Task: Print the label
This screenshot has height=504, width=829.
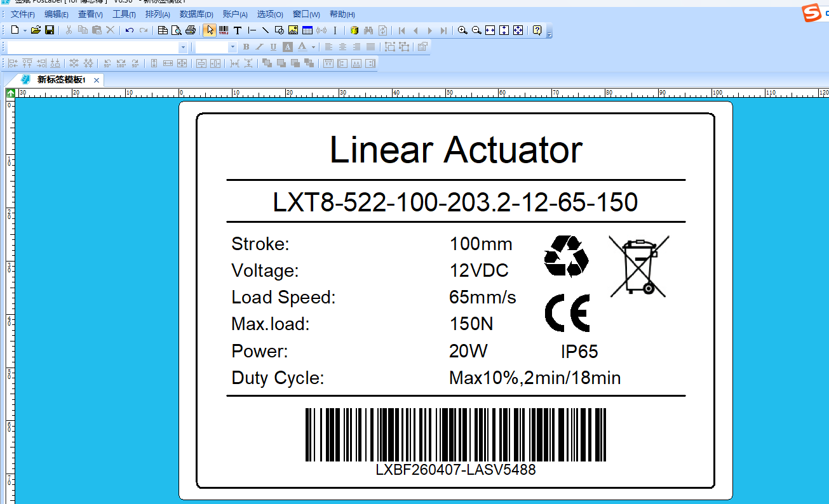Action: 191,30
